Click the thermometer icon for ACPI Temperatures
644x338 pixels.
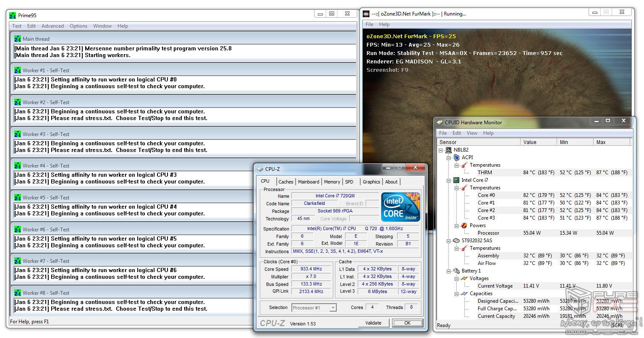464,165
